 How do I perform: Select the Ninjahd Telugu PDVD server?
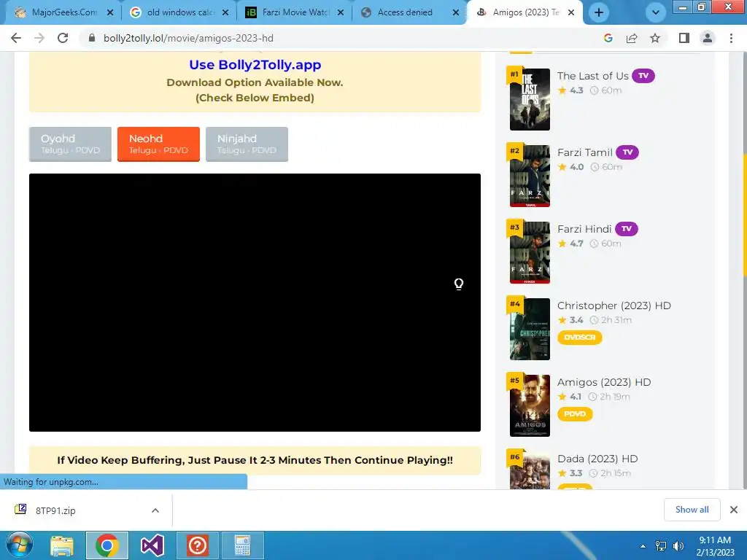pos(247,144)
